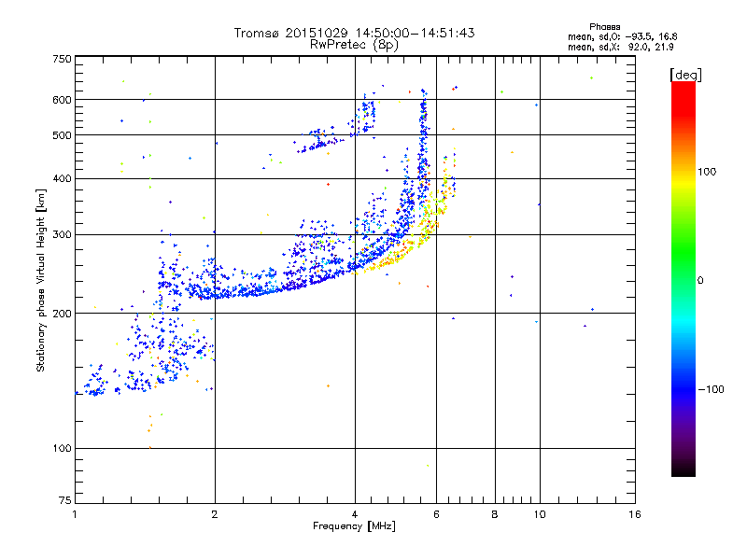This screenshot has width=747, height=560.
Task: Click the y-axis tick label '500'
Action: tap(62, 135)
